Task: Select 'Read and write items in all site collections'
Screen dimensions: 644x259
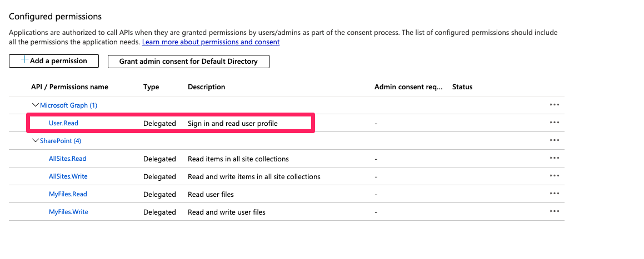Action: tap(254, 176)
